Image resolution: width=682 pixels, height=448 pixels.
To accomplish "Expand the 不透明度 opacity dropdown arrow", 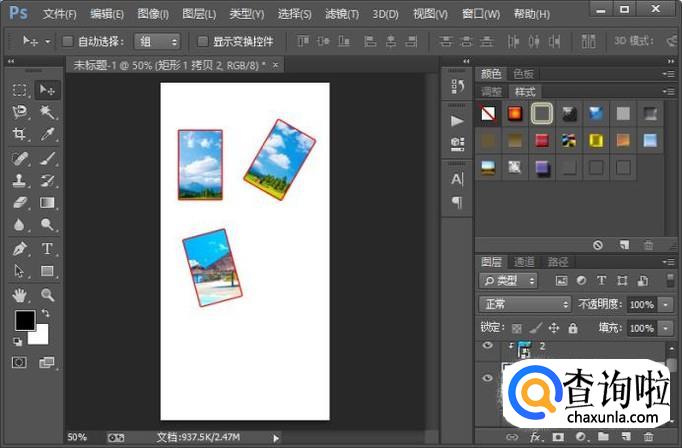I will [666, 304].
